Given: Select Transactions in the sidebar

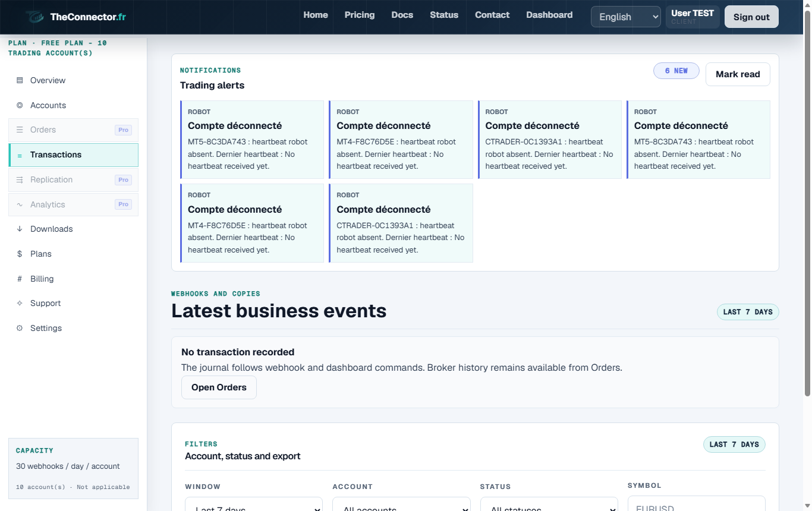Looking at the screenshot, I should click(74, 155).
